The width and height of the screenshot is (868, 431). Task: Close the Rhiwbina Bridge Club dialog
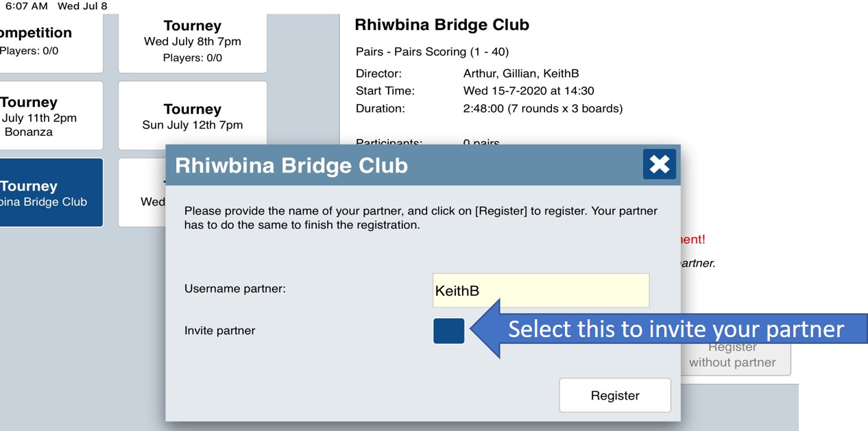point(659,164)
